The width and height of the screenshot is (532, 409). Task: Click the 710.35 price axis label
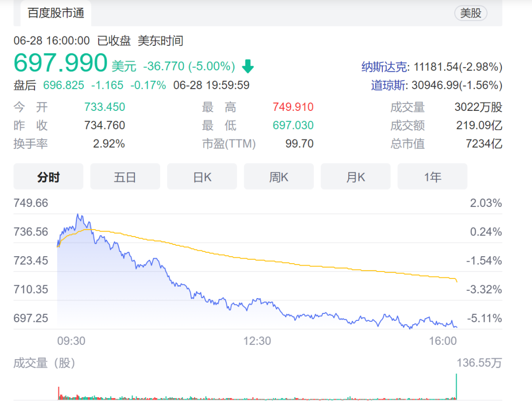(31, 290)
